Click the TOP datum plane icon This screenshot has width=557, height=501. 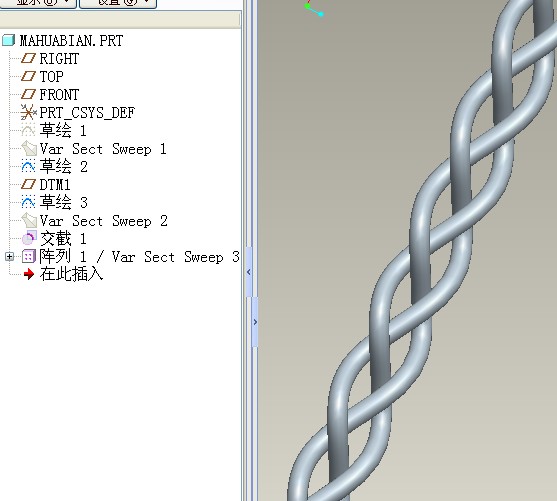(28, 76)
